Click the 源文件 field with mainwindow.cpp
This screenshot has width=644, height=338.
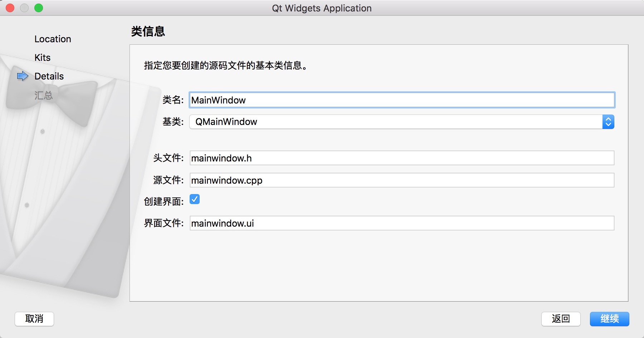(402, 180)
